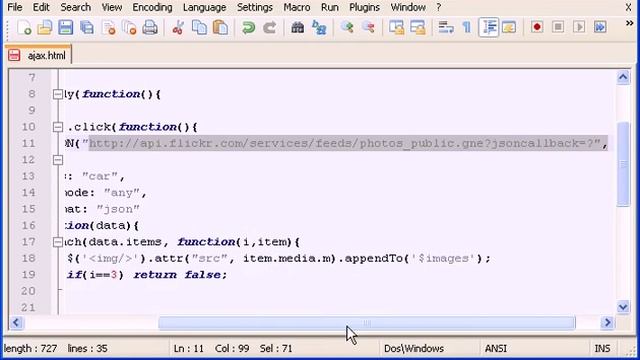Click the ANSI encoding status entry
Viewport: 640px width, 360px height.
[x=496, y=349]
